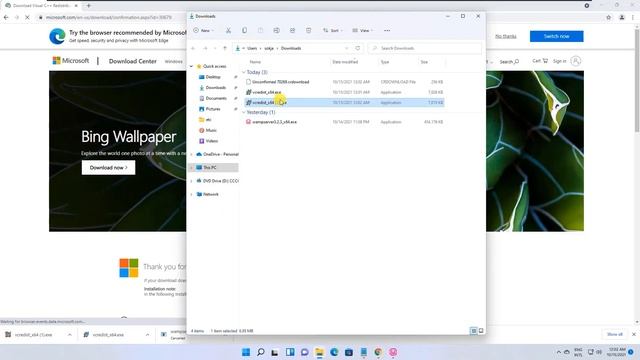
Task: Open the clock and date in system tray
Action: (x=616, y=352)
